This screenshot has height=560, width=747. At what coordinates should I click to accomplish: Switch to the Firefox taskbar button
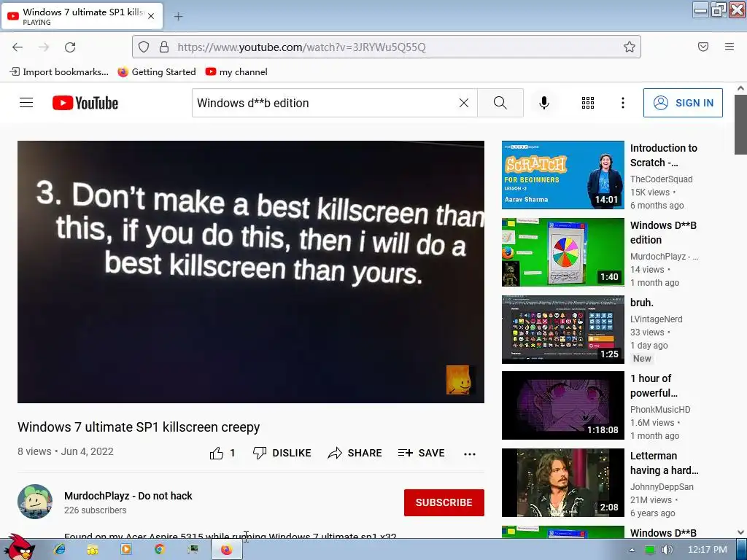(227, 550)
